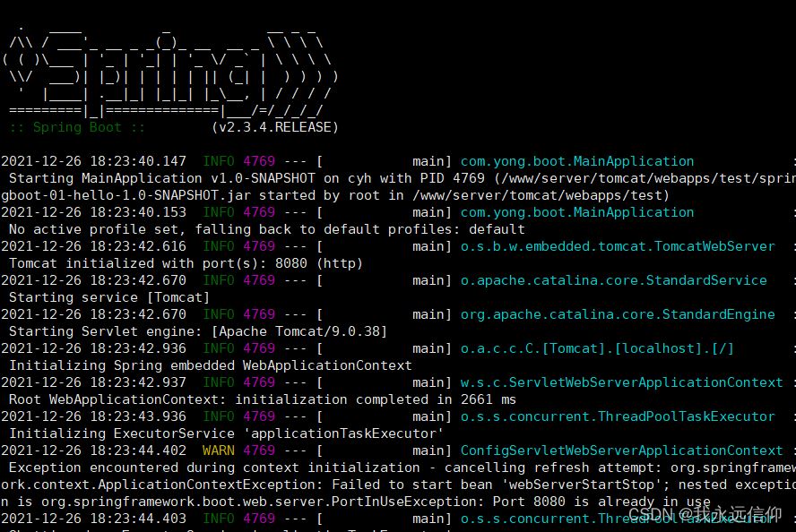Click the line 'Starting MainApplication v1.0-SNAPSHOT'

(x=402, y=178)
